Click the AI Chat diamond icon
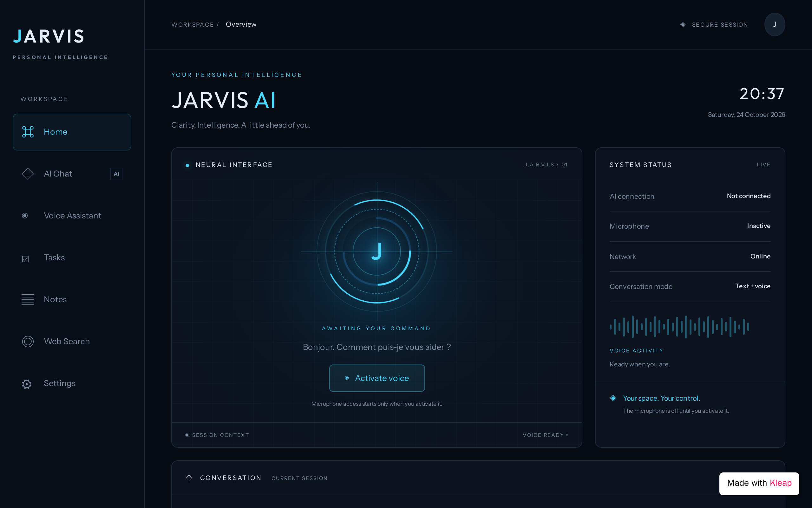This screenshot has height=508, width=812. point(28,174)
